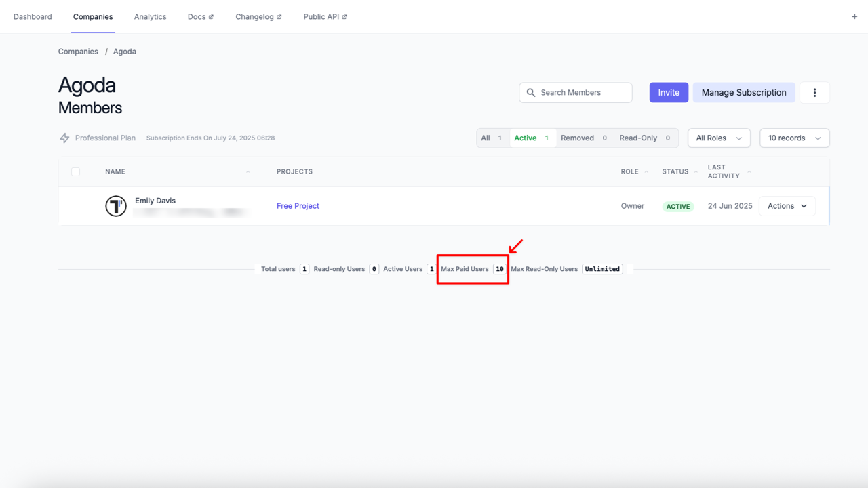868x488 pixels.
Task: Open Actions dropdown for Emily Davis
Action: click(x=787, y=206)
